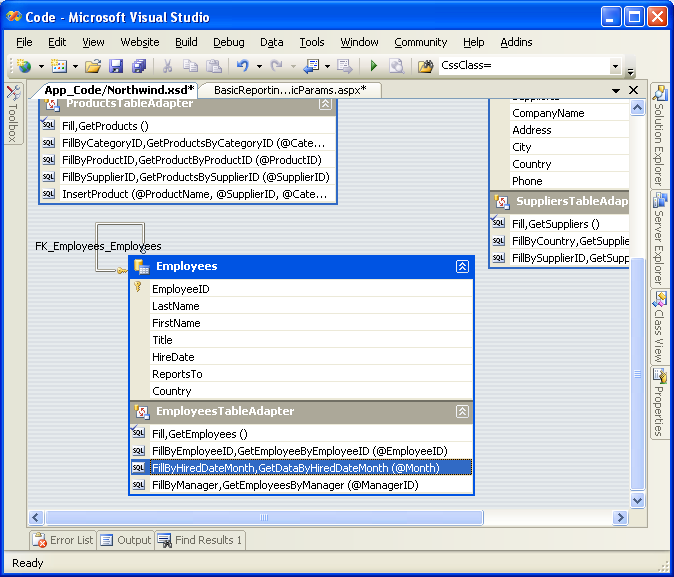Screen dimensions: 674x577
Task: Open the Website menu
Action: coord(140,42)
